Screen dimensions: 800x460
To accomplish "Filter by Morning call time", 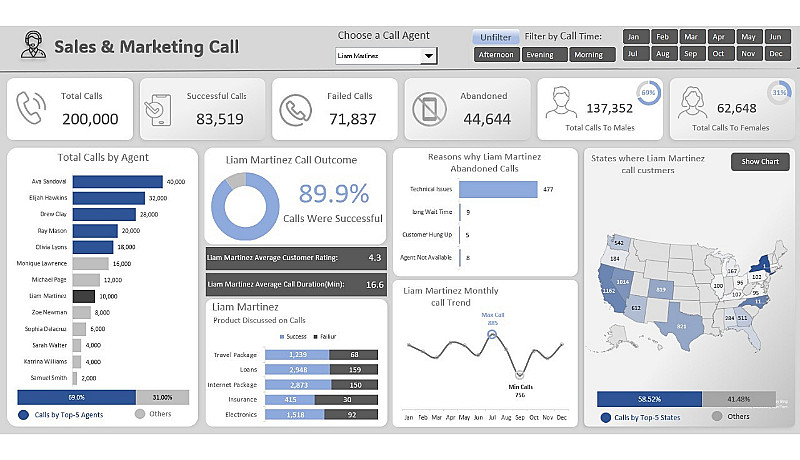I will click(x=591, y=55).
